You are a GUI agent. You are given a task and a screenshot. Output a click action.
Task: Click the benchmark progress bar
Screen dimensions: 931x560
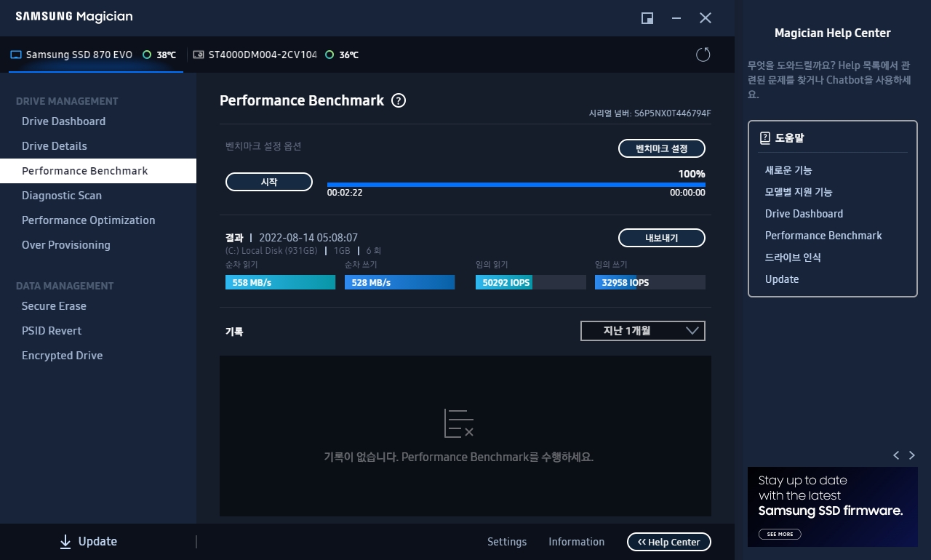pos(516,185)
